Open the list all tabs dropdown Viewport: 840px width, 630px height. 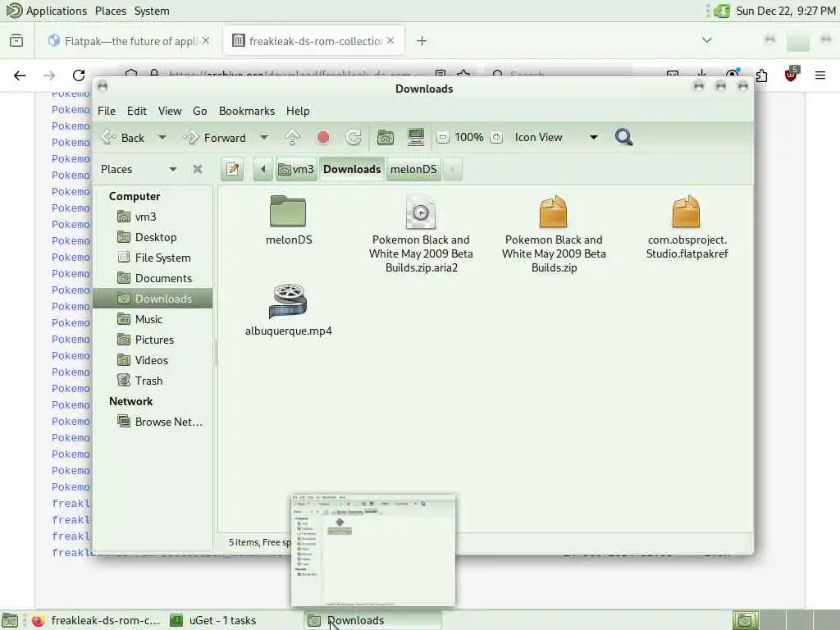(x=706, y=40)
